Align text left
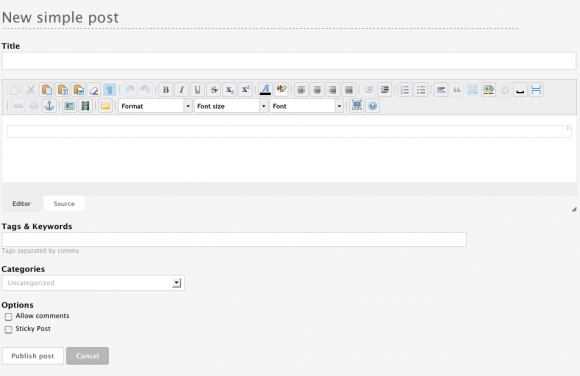The image size is (580, 376). 301,90
